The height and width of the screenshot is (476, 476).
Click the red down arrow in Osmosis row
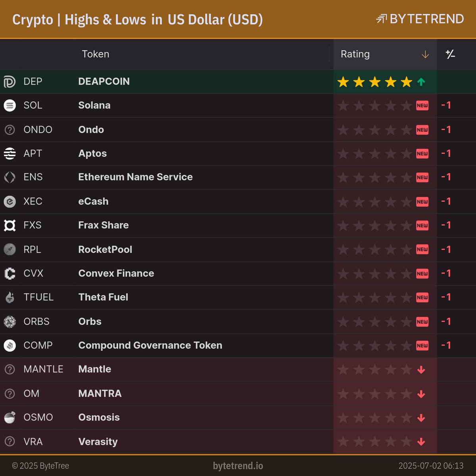(x=421, y=418)
